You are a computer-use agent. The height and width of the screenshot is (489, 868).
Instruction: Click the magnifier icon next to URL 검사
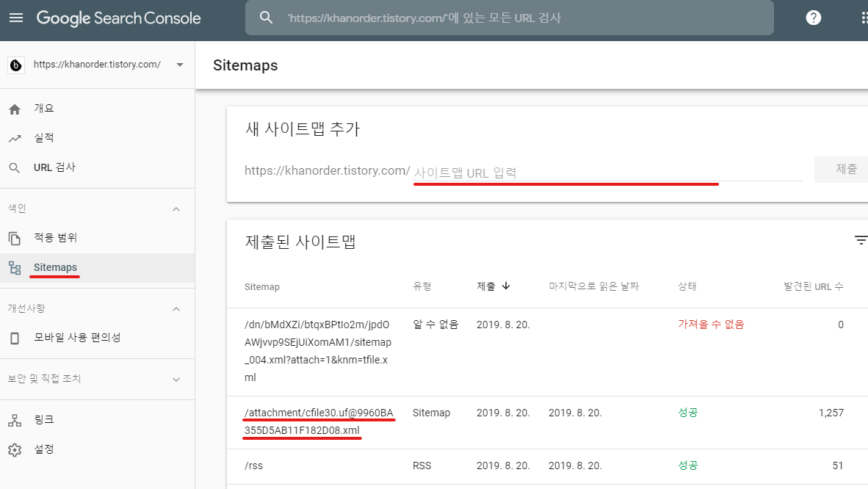[15, 168]
